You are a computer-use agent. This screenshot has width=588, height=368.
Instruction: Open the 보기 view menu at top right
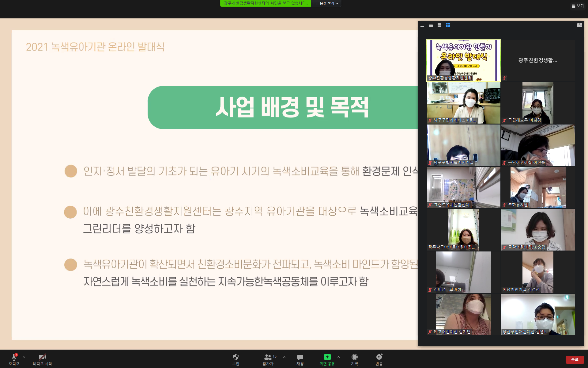click(x=578, y=6)
